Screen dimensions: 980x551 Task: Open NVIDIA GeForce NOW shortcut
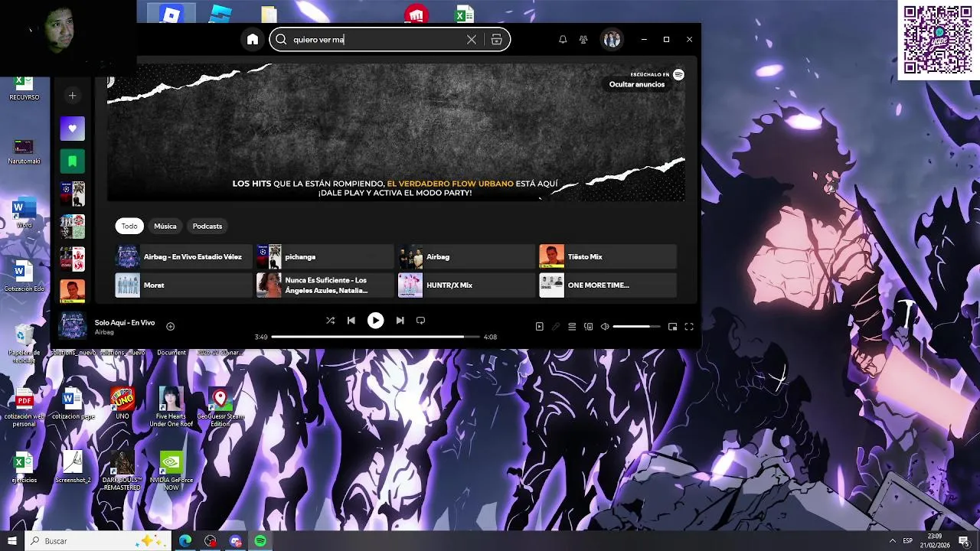(171, 471)
